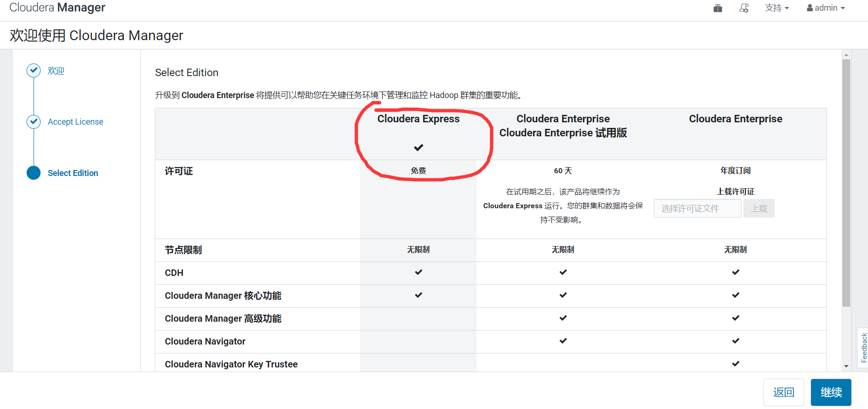
Task: Click annual Enterprise checkmark for 核心功能
Action: tap(736, 295)
